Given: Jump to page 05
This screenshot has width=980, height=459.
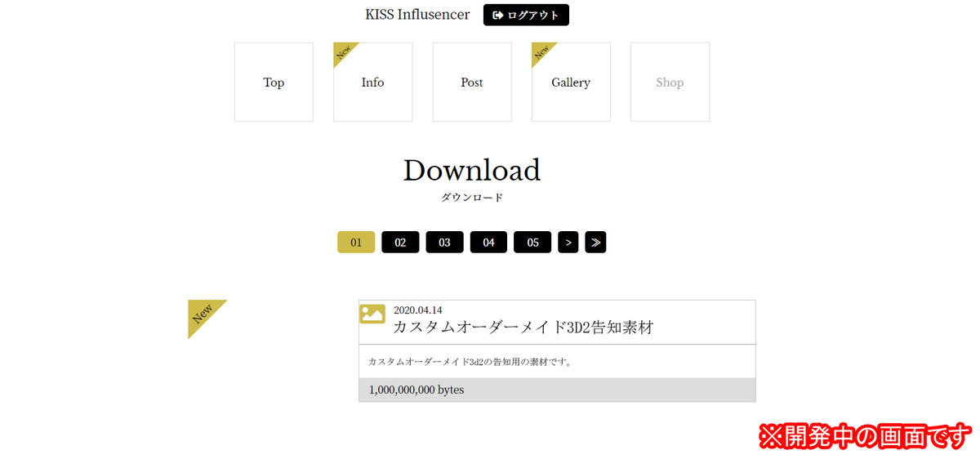Looking at the screenshot, I should point(532,243).
